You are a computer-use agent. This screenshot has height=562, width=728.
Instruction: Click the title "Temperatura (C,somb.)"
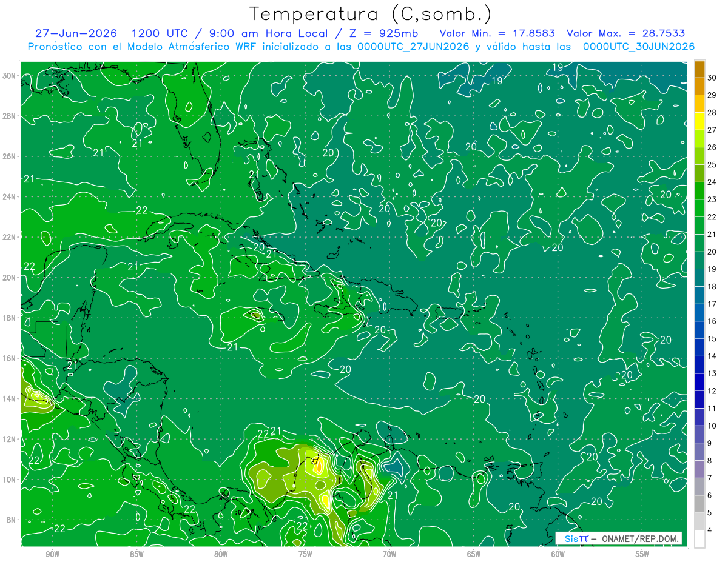371,14
